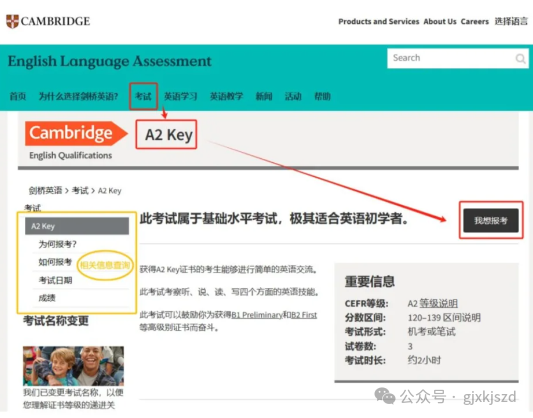Image resolution: width=533 pixels, height=418 pixels.
Task: Open the 选择语言 language selector
Action: coord(511,21)
